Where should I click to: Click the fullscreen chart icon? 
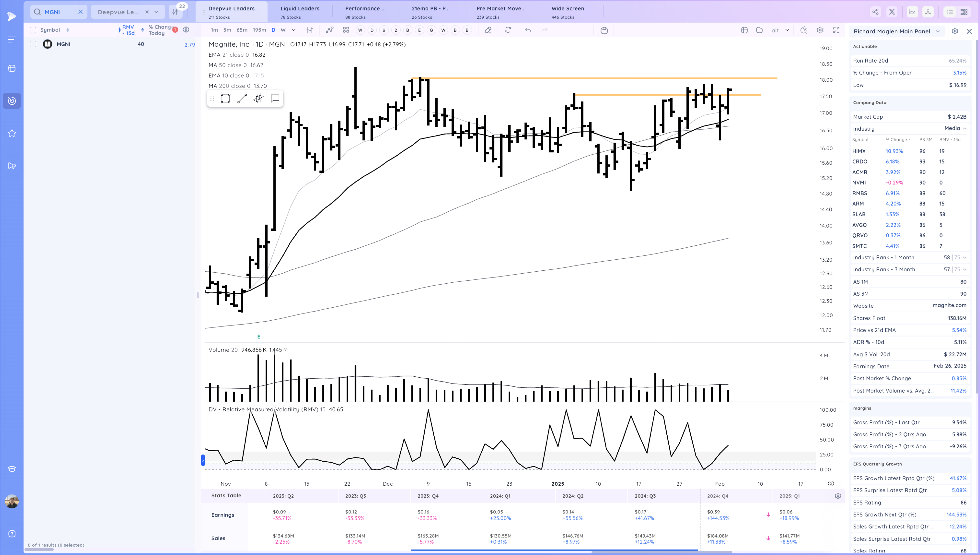836,30
